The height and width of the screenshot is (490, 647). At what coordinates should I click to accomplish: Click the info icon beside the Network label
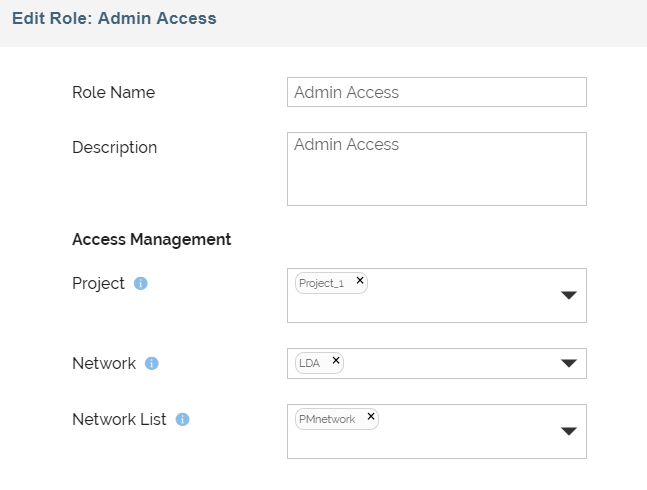click(x=152, y=364)
